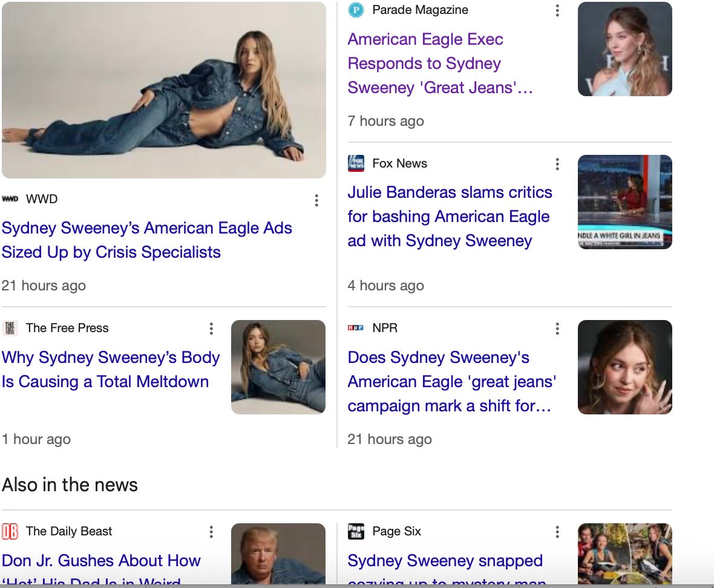This screenshot has height=588, width=714.
Task: Open 'Don Jr. Gushes About How' headline
Action: click(101, 569)
